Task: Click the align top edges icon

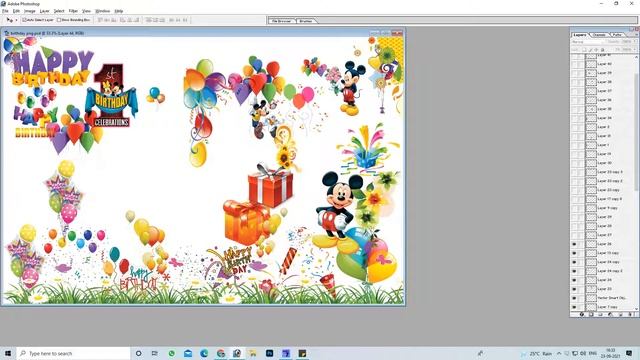Action: click(100, 20)
